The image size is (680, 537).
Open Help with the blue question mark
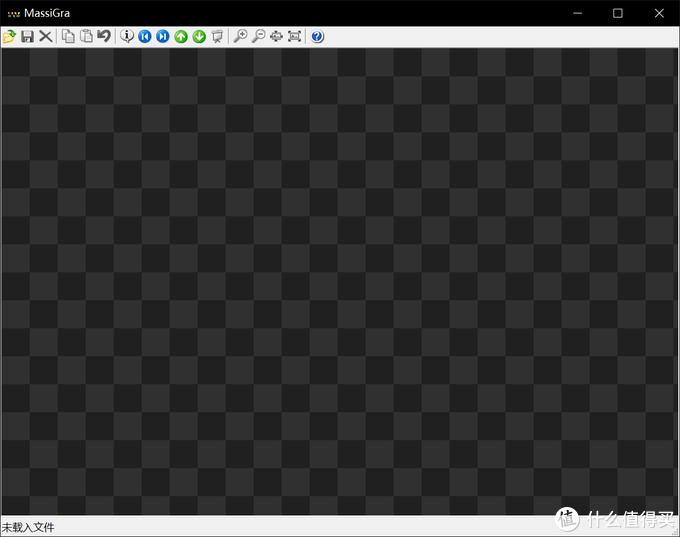pyautogui.click(x=317, y=37)
